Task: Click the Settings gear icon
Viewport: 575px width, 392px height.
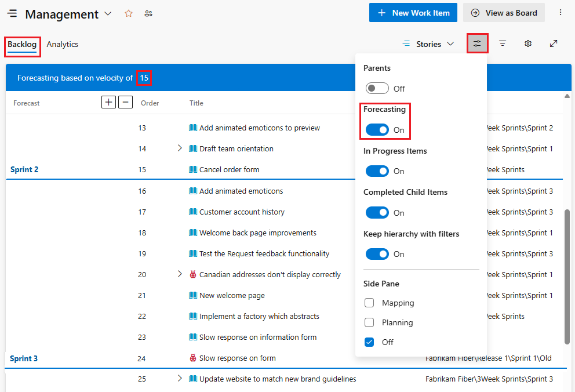Action: [x=527, y=43]
